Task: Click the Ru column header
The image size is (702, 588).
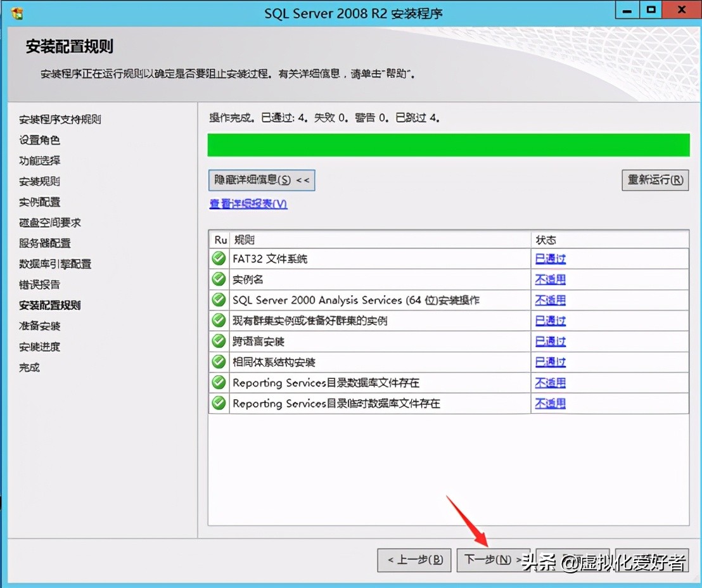Action: (x=219, y=240)
